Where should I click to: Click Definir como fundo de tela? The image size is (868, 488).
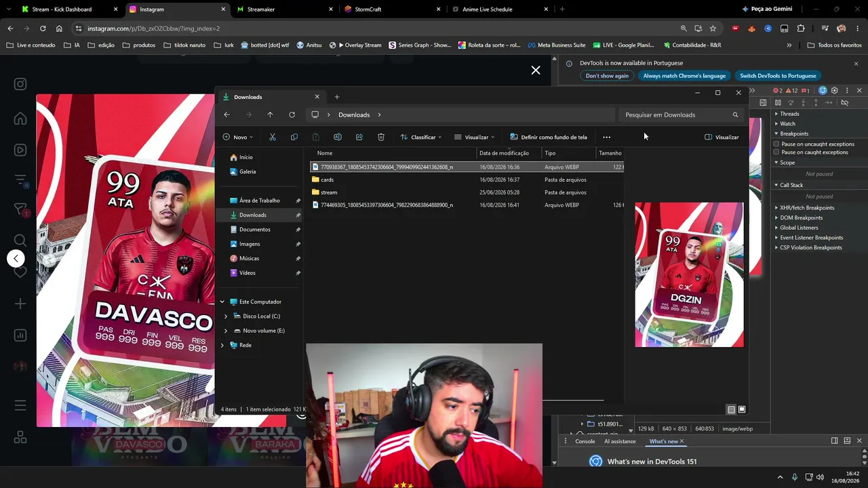(x=549, y=137)
